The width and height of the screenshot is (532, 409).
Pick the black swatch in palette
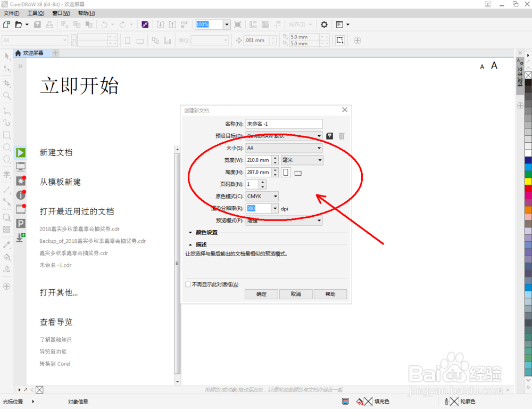[528, 83]
